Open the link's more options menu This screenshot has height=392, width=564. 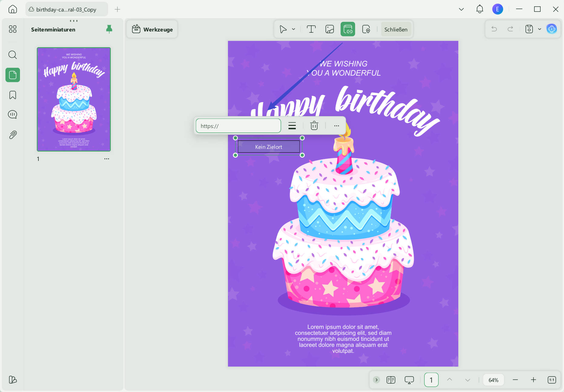(x=336, y=126)
